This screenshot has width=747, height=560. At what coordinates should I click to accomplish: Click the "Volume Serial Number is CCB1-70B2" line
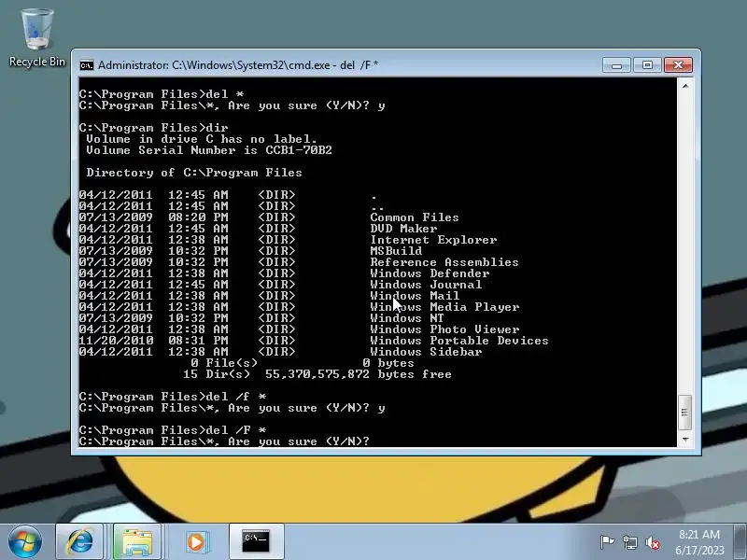tap(208, 150)
